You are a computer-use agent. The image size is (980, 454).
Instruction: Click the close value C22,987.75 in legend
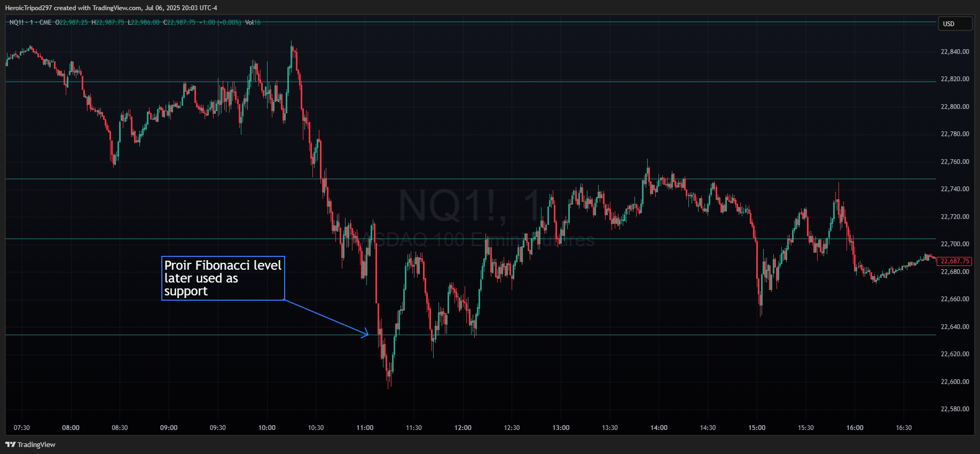point(179,22)
